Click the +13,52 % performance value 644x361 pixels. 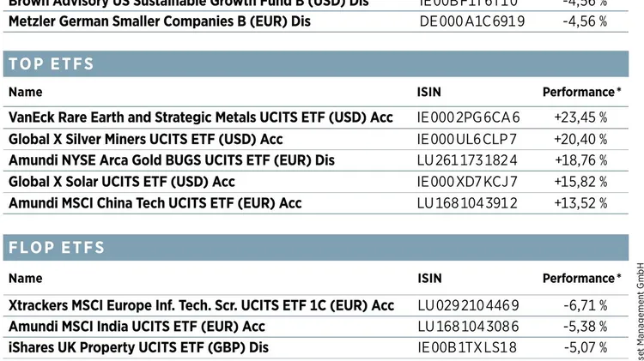[x=580, y=203]
